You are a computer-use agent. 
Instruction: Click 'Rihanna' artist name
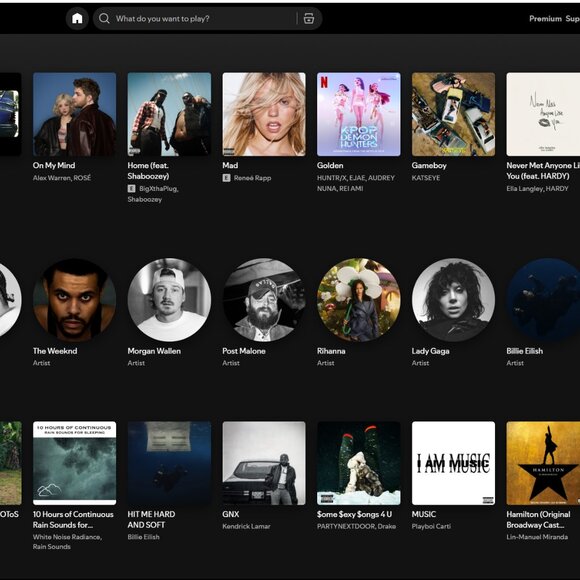331,351
